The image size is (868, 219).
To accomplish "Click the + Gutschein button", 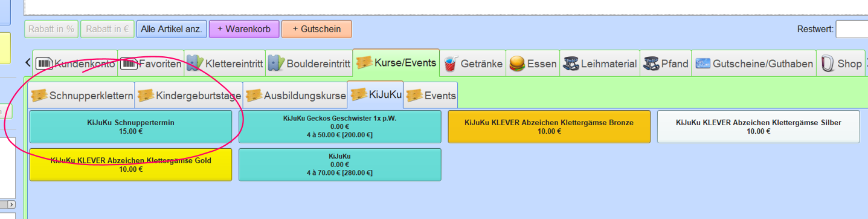I will (317, 29).
